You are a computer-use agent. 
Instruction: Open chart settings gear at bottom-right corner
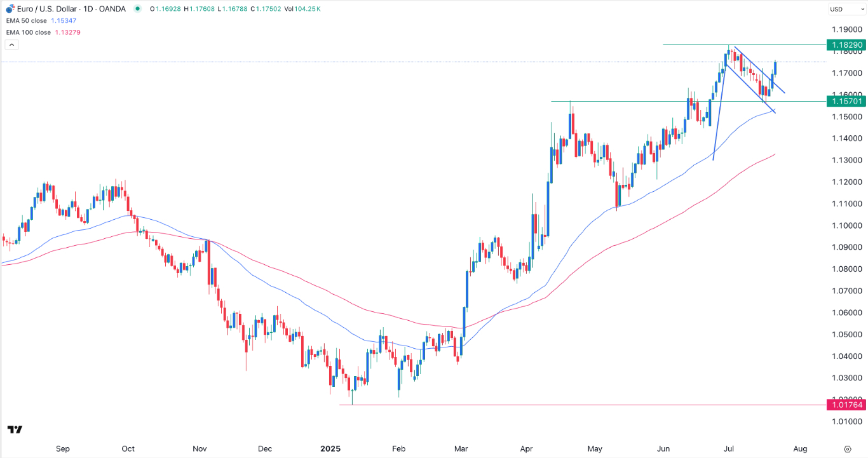847,448
